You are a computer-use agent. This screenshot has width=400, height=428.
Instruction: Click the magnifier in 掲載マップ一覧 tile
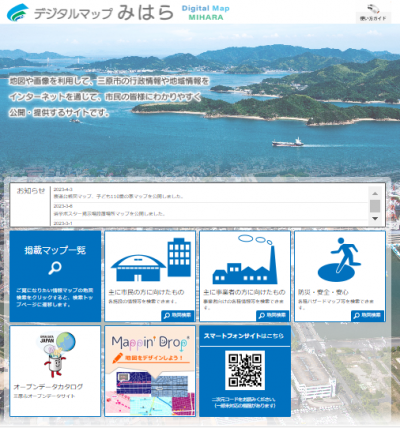55,268
